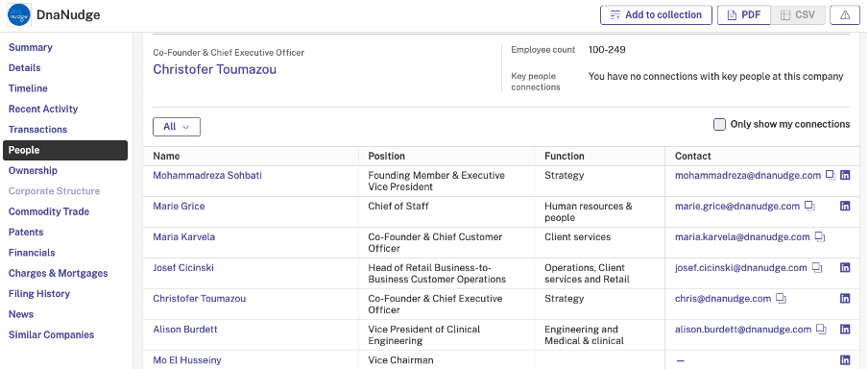Open Marie Grice's profile link
868x369 pixels.
179,206
